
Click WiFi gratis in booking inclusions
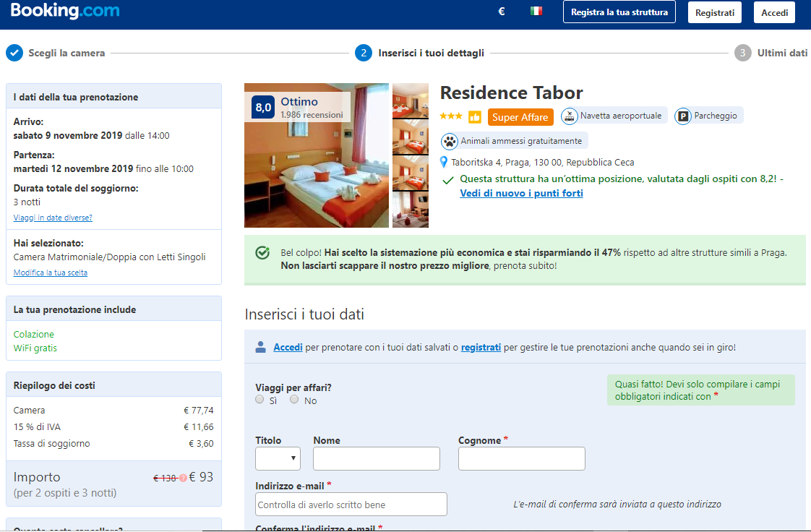coord(35,348)
